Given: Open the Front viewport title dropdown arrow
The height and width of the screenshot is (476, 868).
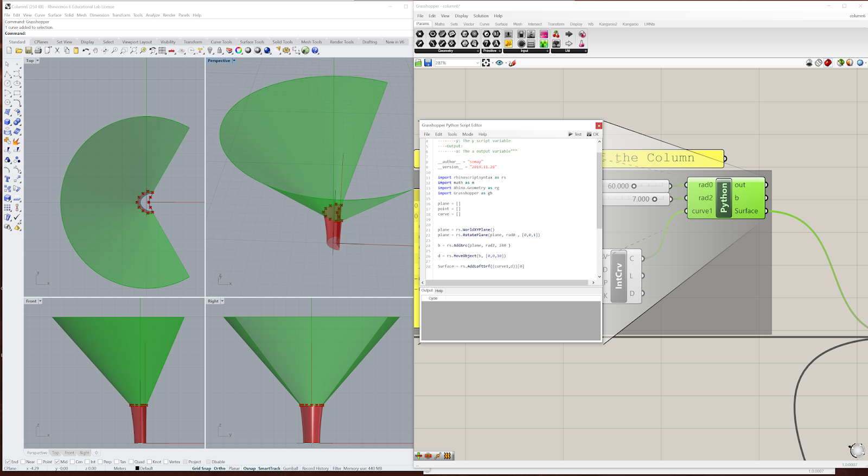Looking at the screenshot, I should pos(40,301).
